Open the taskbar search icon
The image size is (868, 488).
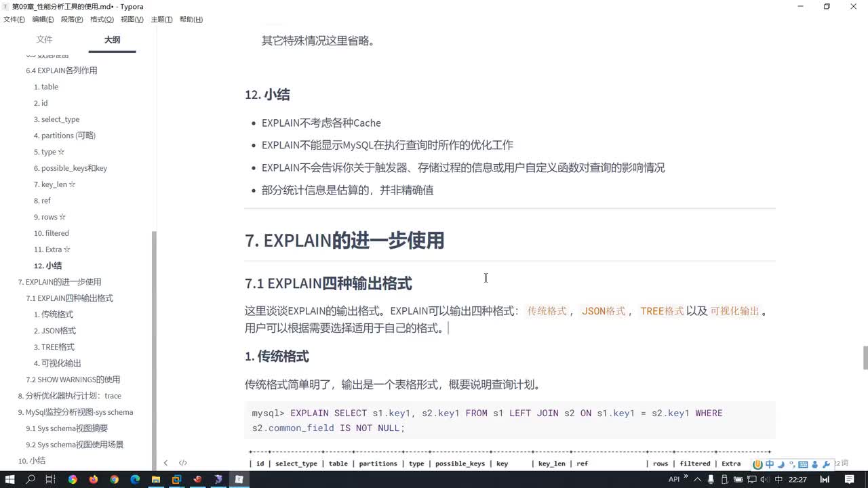(x=31, y=479)
